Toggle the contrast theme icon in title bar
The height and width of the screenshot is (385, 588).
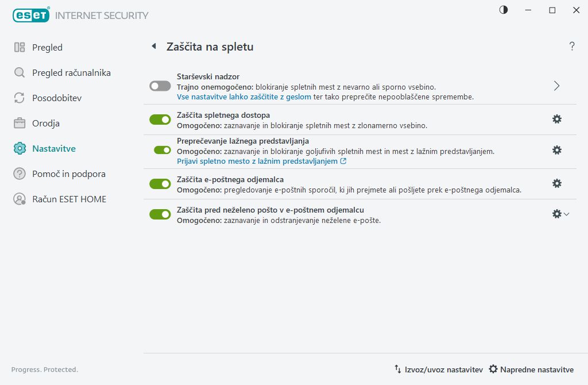504,10
